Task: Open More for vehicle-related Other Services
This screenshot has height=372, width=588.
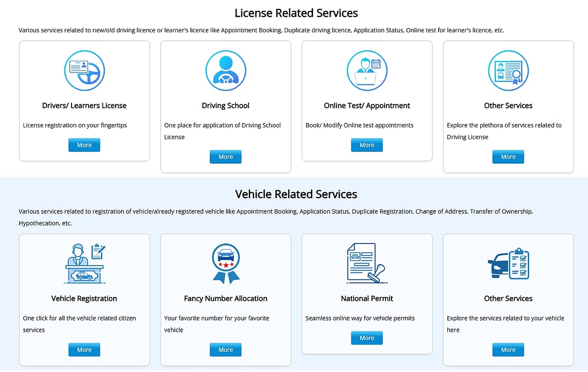Action: click(508, 349)
